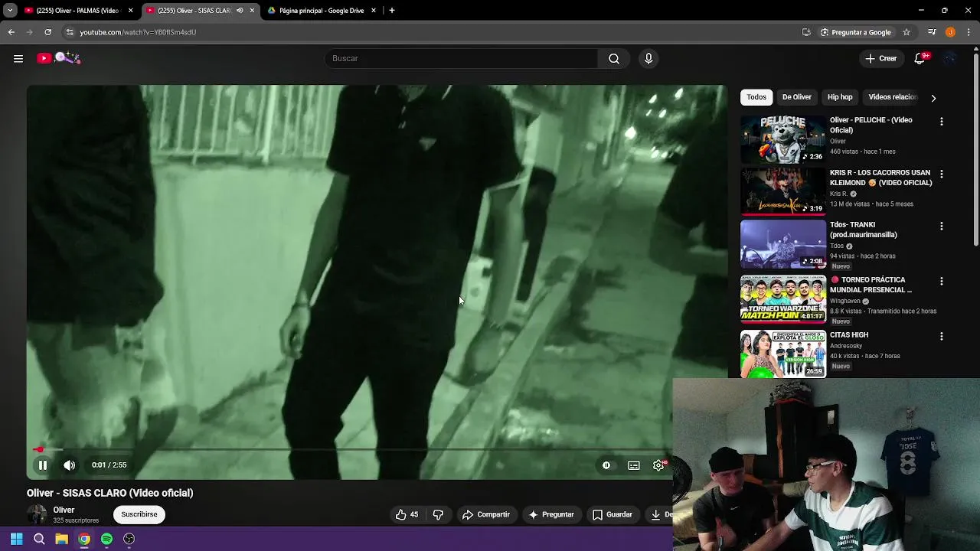This screenshot has height=551, width=980.
Task: Open the YouTube notifications bell
Action: (x=920, y=58)
